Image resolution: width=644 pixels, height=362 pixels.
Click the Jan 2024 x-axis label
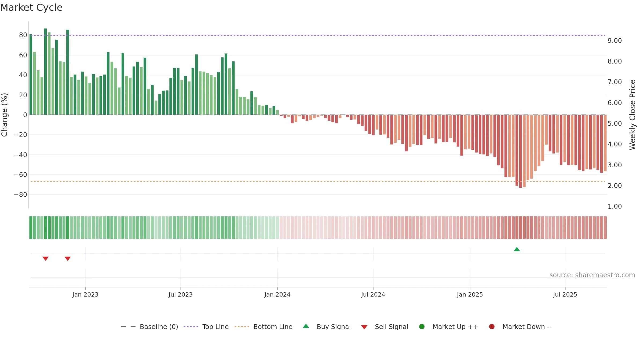(x=277, y=295)
